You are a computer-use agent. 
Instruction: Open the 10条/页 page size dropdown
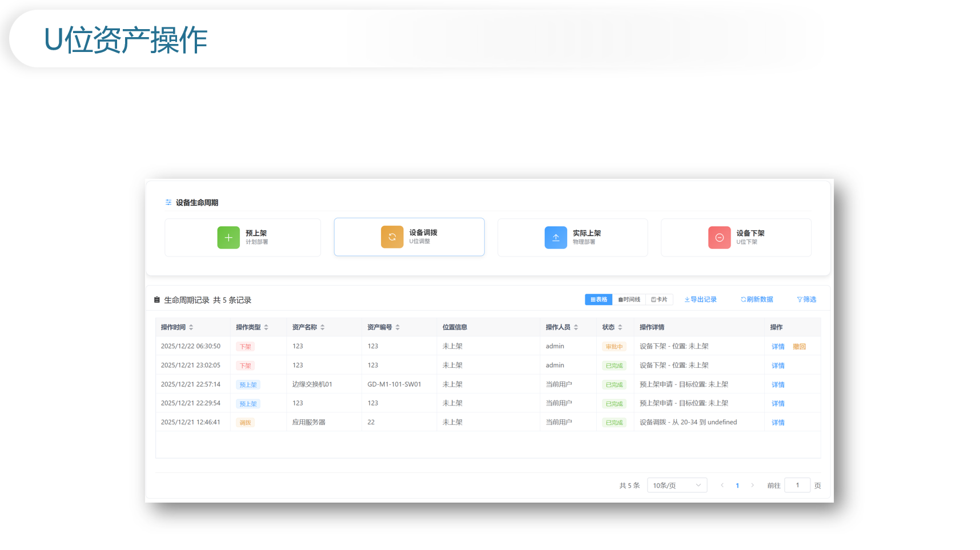click(x=677, y=485)
